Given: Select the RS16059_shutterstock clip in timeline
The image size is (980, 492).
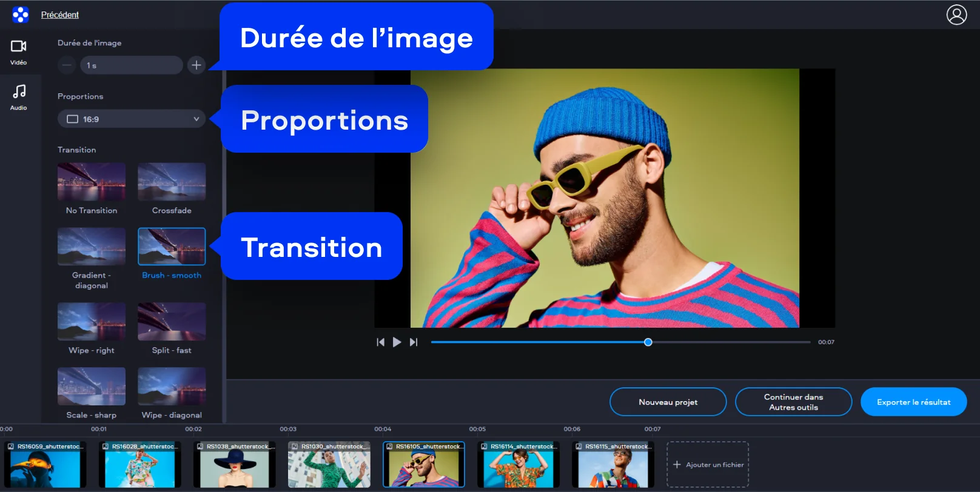Looking at the screenshot, I should tap(45, 465).
